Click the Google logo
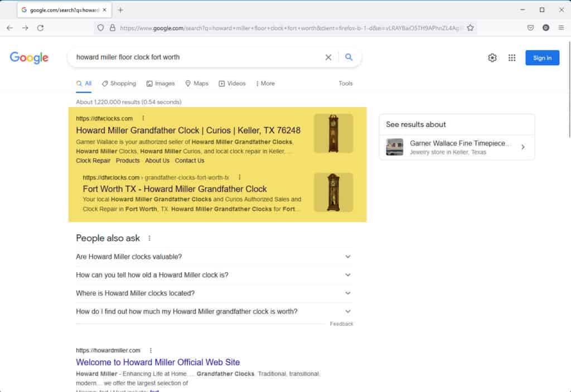The height and width of the screenshot is (392, 571). pyautogui.click(x=29, y=57)
